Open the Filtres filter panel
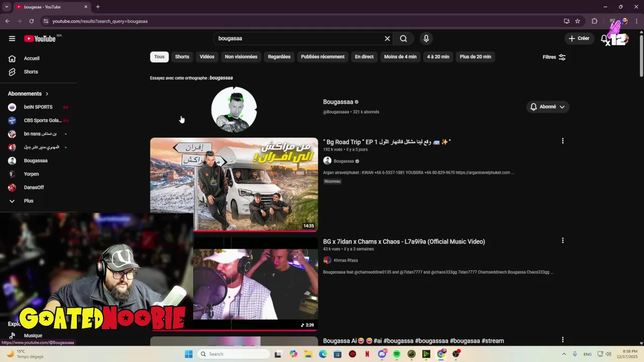Screen dimensions: 644x362 (554, 57)
